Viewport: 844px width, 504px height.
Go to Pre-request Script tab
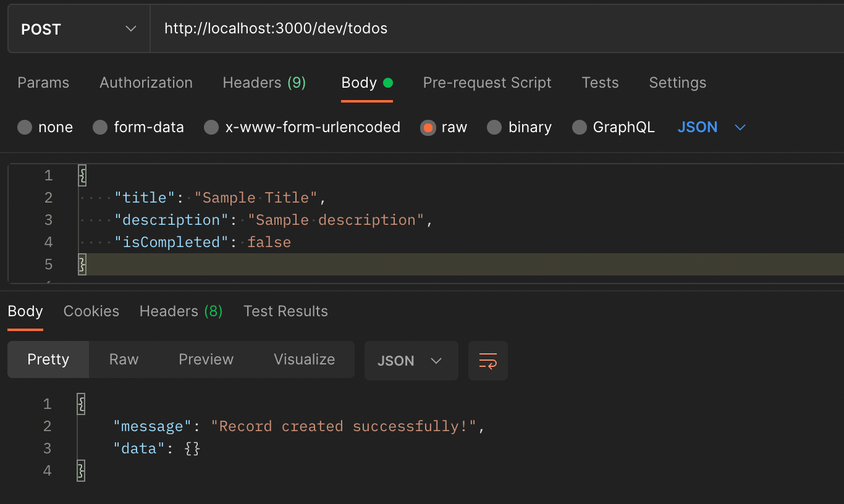click(487, 83)
